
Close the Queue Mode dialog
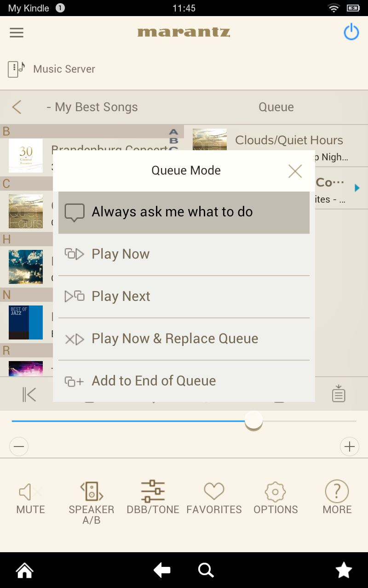pyautogui.click(x=295, y=171)
